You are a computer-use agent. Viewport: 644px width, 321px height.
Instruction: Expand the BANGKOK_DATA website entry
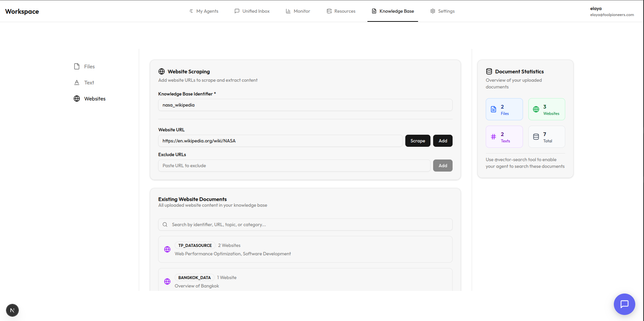coord(305,281)
